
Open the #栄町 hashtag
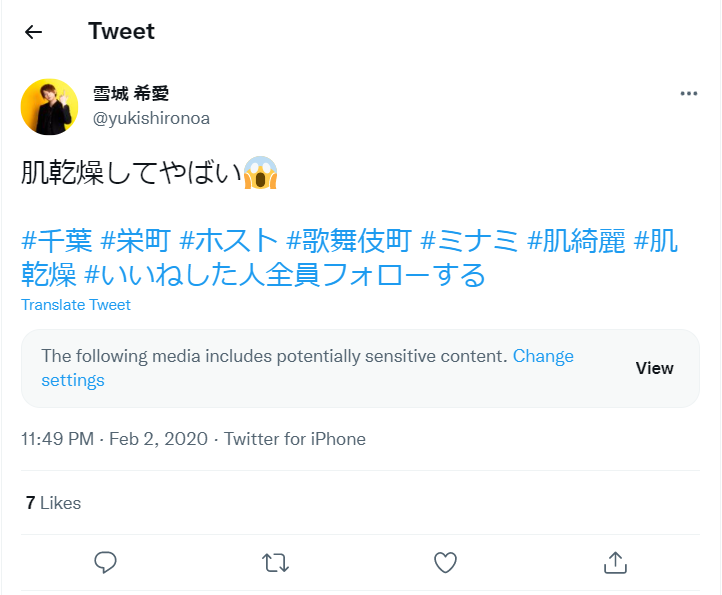coord(136,241)
